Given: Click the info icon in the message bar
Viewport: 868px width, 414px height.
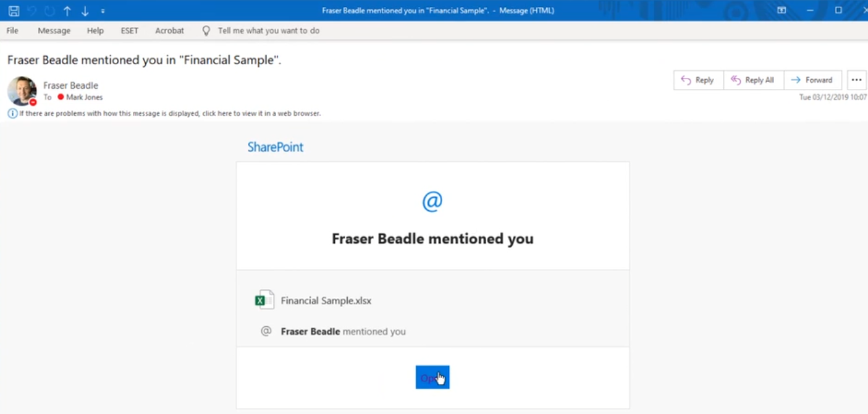Looking at the screenshot, I should click(x=12, y=113).
